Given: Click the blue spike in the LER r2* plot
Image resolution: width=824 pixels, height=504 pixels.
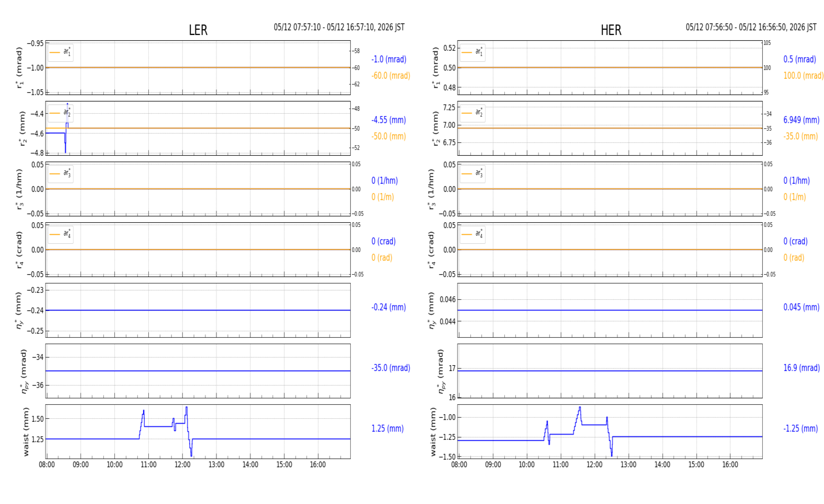Looking at the screenshot, I should click(67, 128).
